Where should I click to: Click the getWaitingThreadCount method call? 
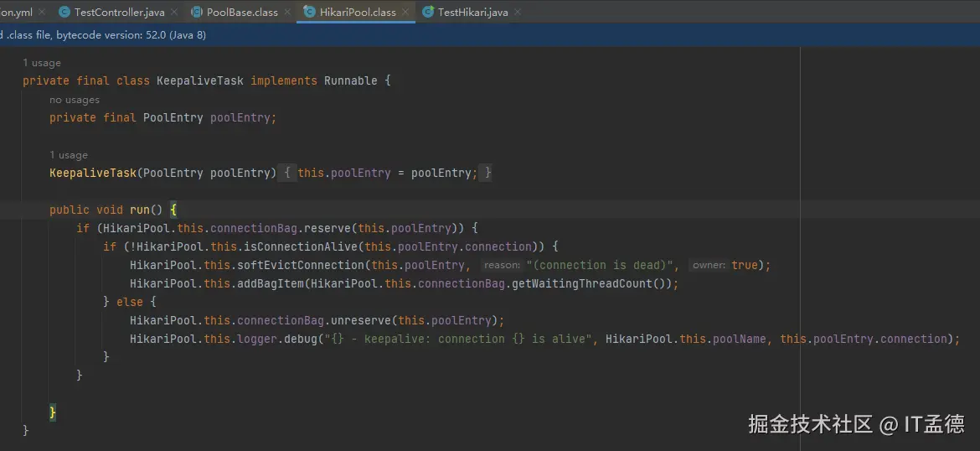582,283
